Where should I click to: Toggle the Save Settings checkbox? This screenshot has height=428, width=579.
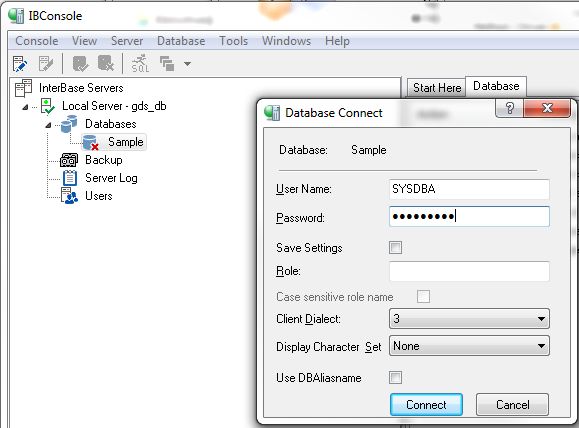click(x=395, y=247)
